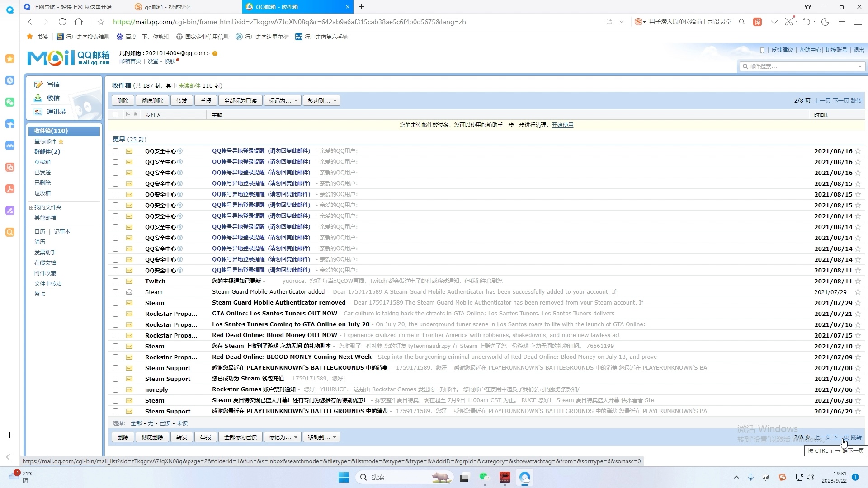868x488 pixels.
Task: Open tray hidden icons chevron
Action: pos(736,477)
